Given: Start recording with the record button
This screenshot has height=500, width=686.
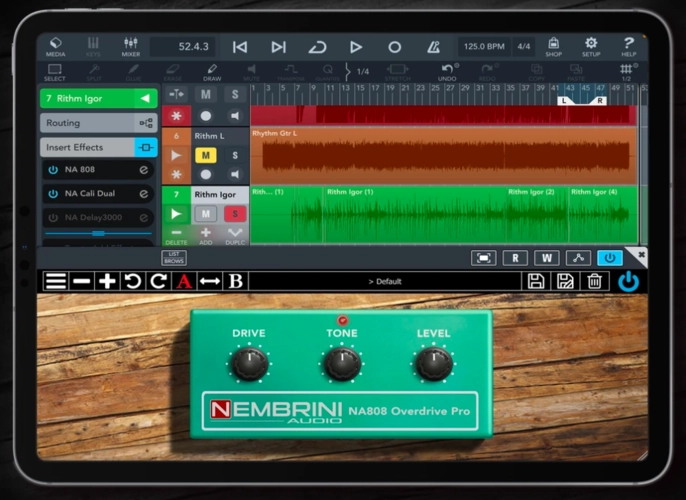Looking at the screenshot, I should point(395,47).
